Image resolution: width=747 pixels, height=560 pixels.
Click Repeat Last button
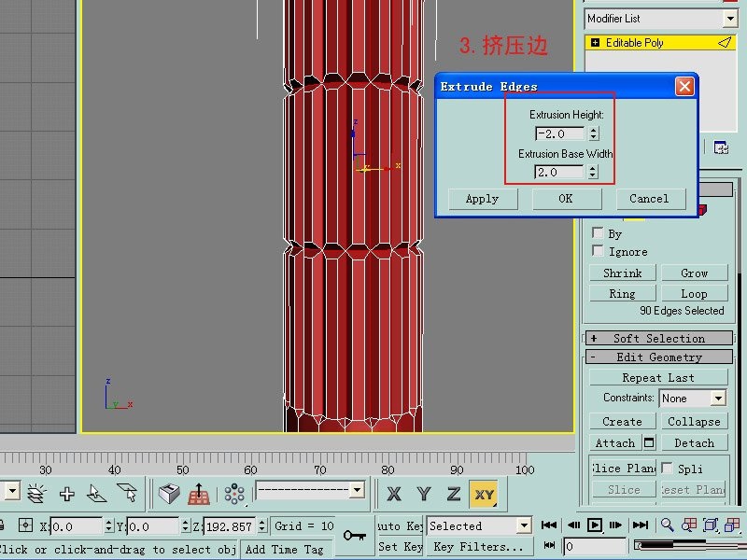[x=658, y=378]
